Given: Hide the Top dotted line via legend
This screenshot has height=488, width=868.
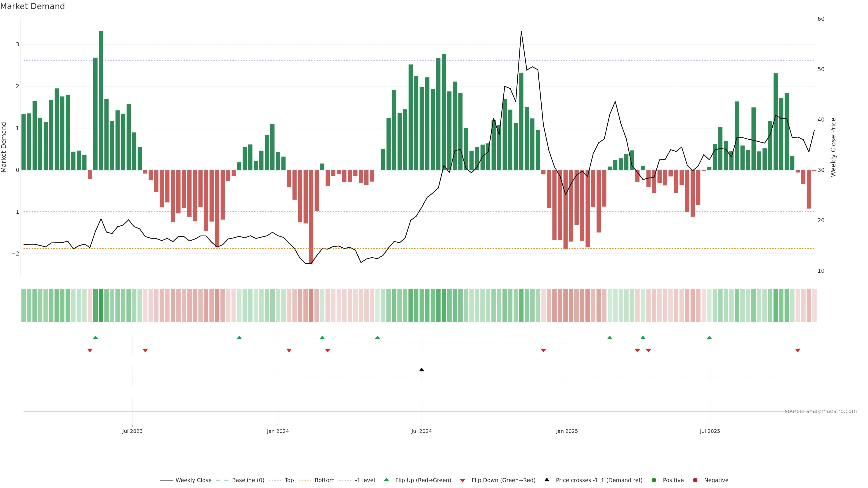Looking at the screenshot, I should [289, 480].
